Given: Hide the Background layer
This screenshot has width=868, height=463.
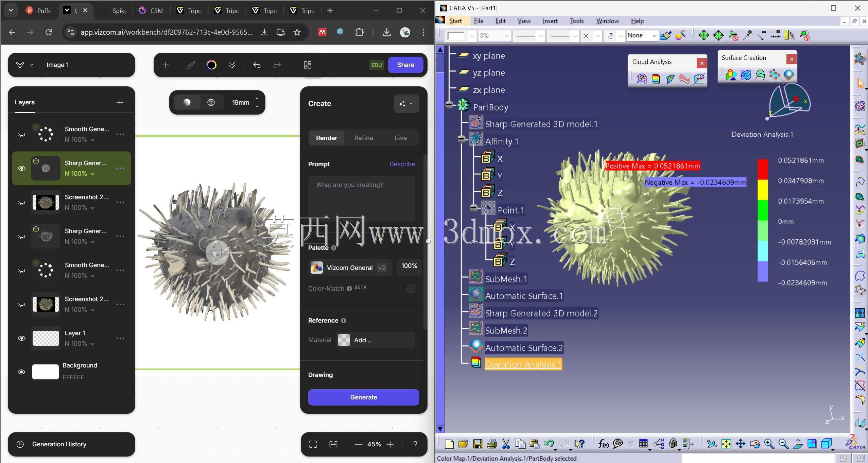Looking at the screenshot, I should 21,372.
